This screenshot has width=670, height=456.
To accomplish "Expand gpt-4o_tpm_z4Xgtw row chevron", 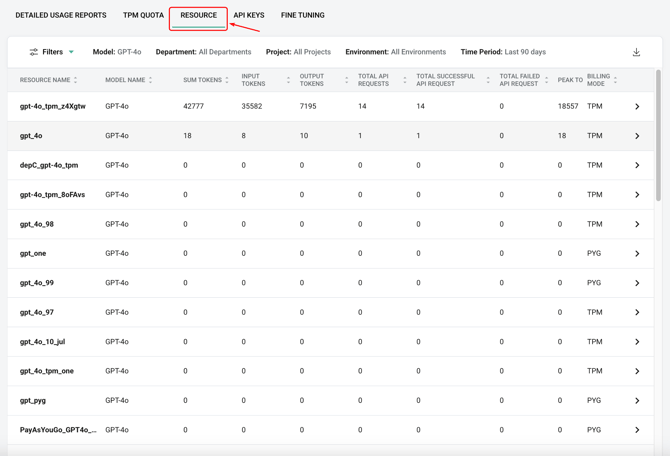I will point(637,106).
